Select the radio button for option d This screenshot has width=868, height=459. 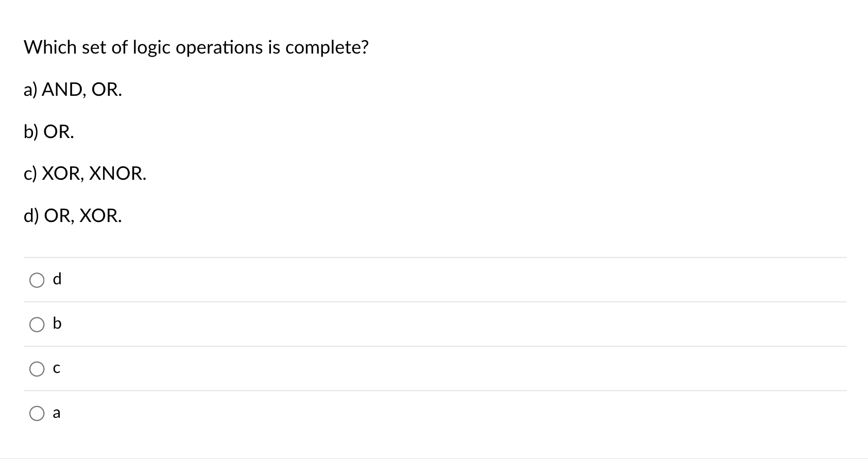[37, 280]
